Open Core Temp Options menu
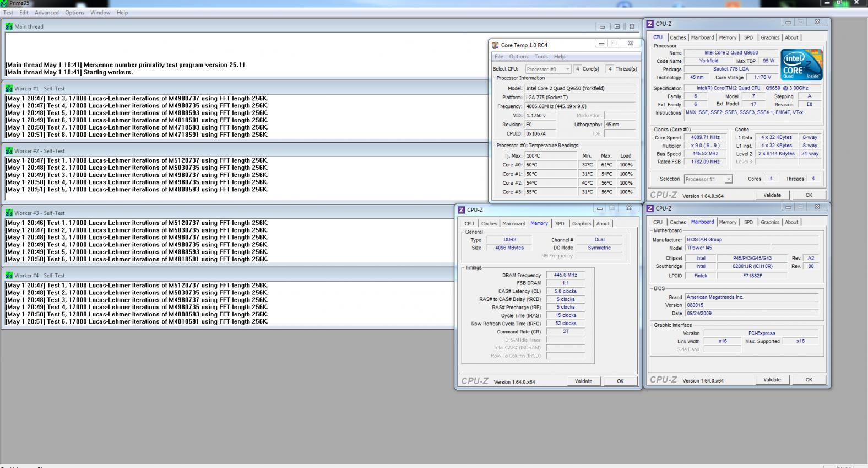 pos(518,57)
